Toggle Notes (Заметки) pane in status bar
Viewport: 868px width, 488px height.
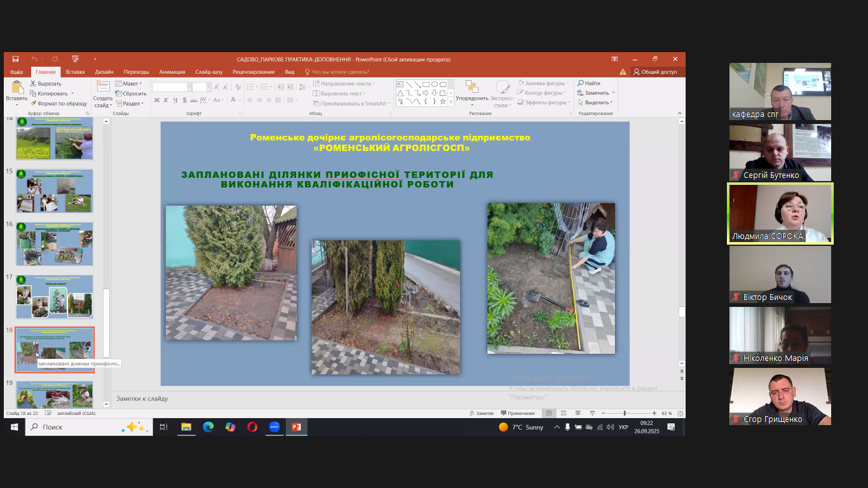480,413
